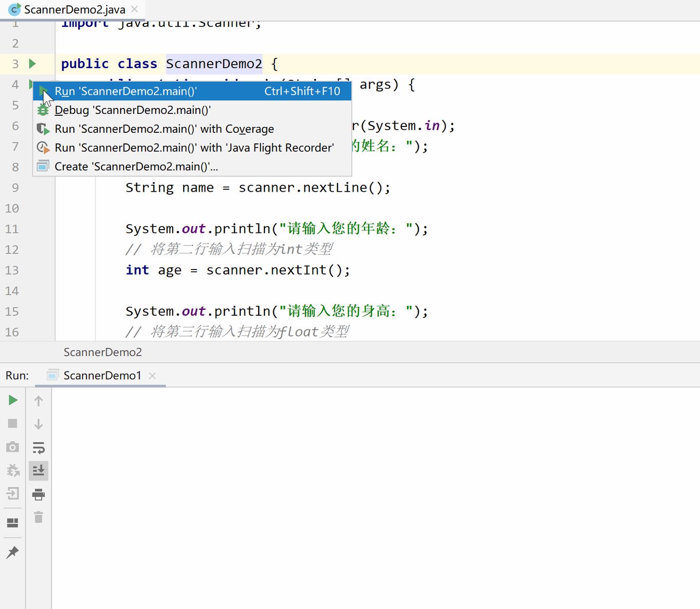This screenshot has width=700, height=609.
Task: Disable scroll to end in the console
Action: (38, 470)
